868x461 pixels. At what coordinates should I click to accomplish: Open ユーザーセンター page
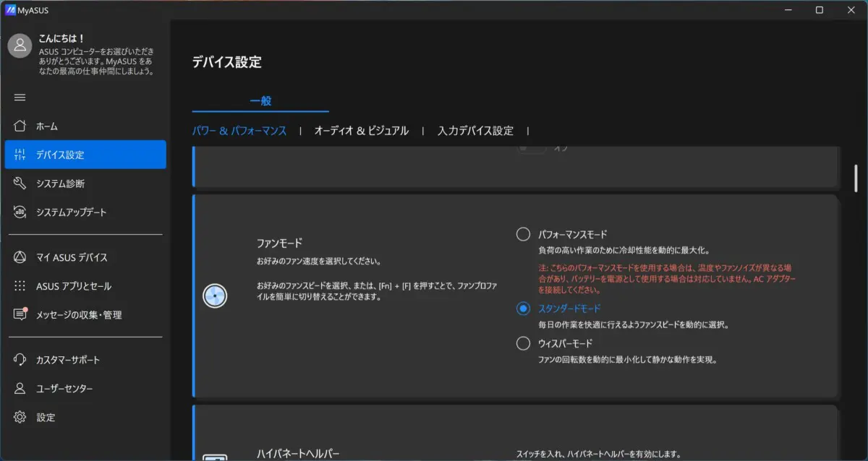85,389
